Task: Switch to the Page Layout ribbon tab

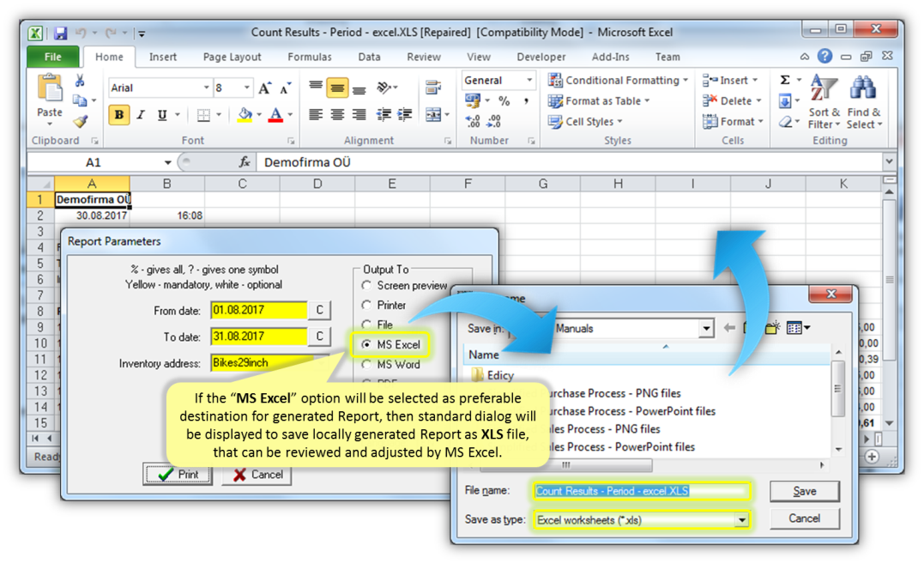Action: 233,57
